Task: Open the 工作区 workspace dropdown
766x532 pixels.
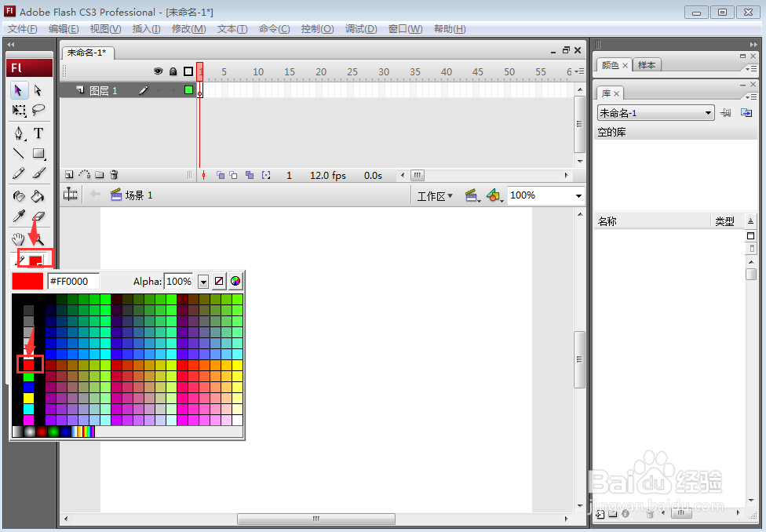Action: pyautogui.click(x=435, y=196)
